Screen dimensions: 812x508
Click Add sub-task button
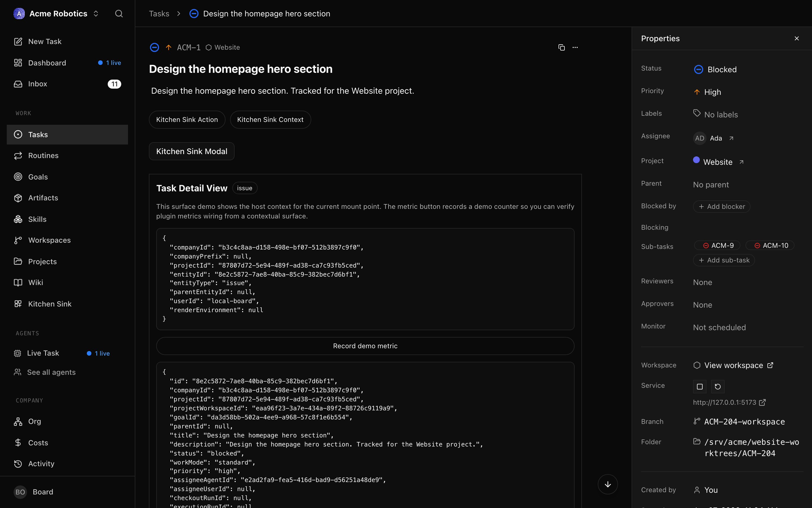724,260
